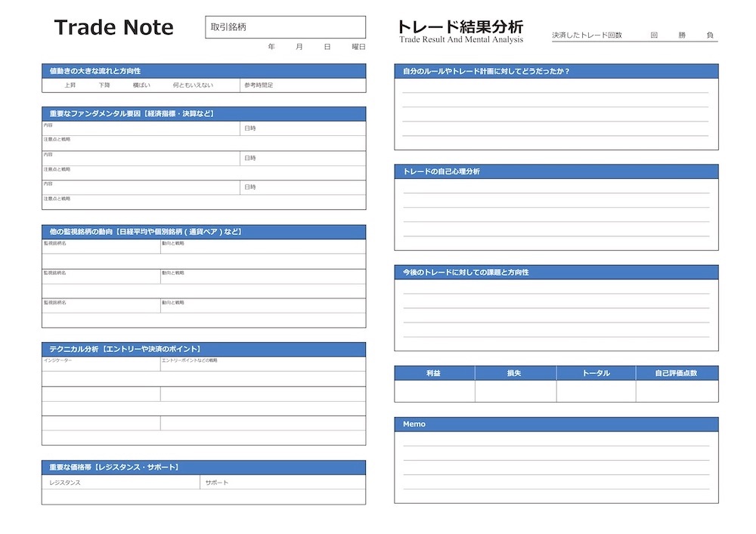Click the 参考時間足 field label
Image resolution: width=756 pixels, height=534 pixels.
[x=259, y=85]
